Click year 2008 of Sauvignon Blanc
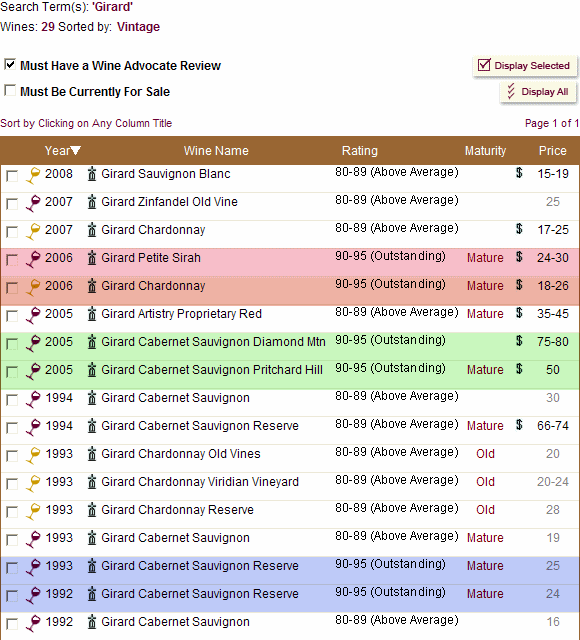The width and height of the screenshot is (580, 640). (59, 174)
